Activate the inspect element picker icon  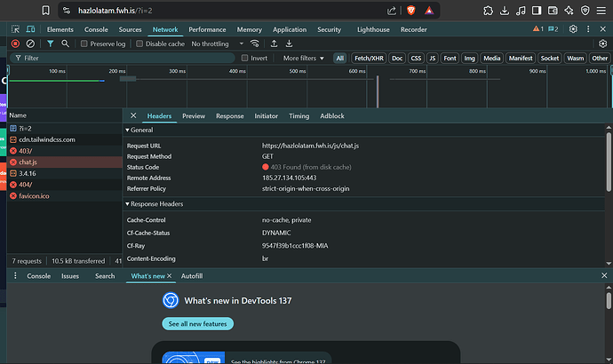coord(15,29)
